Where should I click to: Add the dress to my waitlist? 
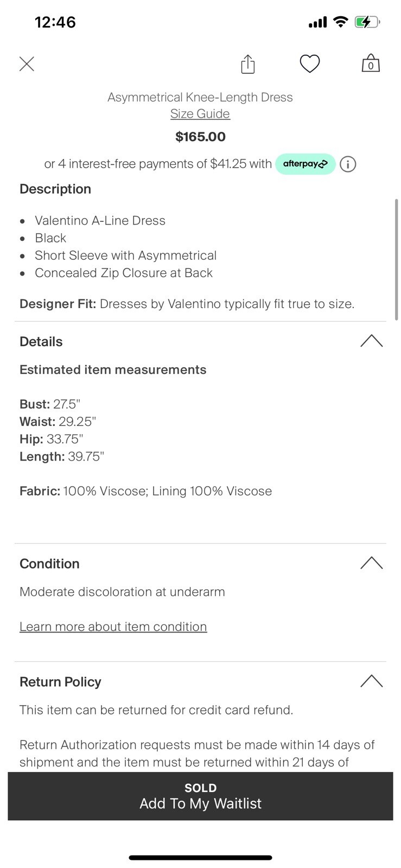point(200,803)
